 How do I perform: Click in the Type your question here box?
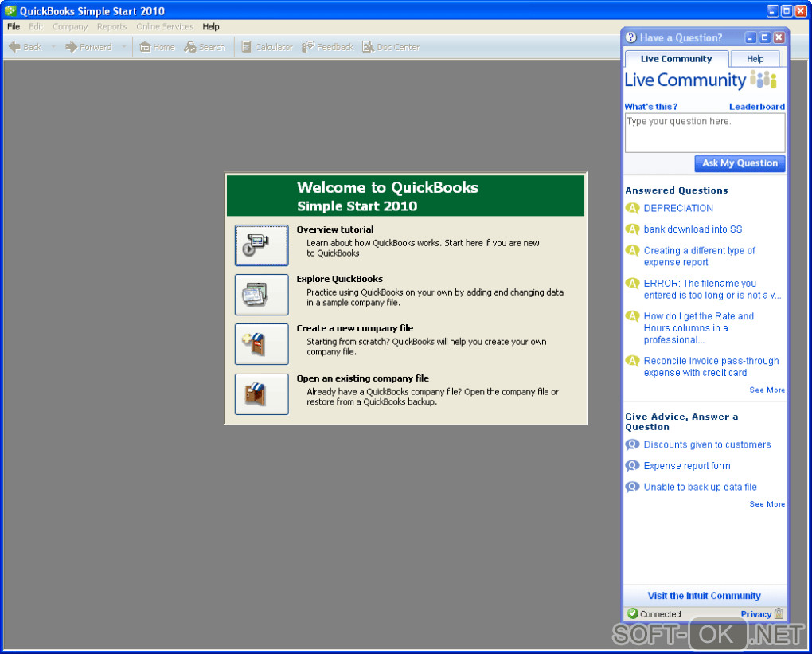(705, 133)
